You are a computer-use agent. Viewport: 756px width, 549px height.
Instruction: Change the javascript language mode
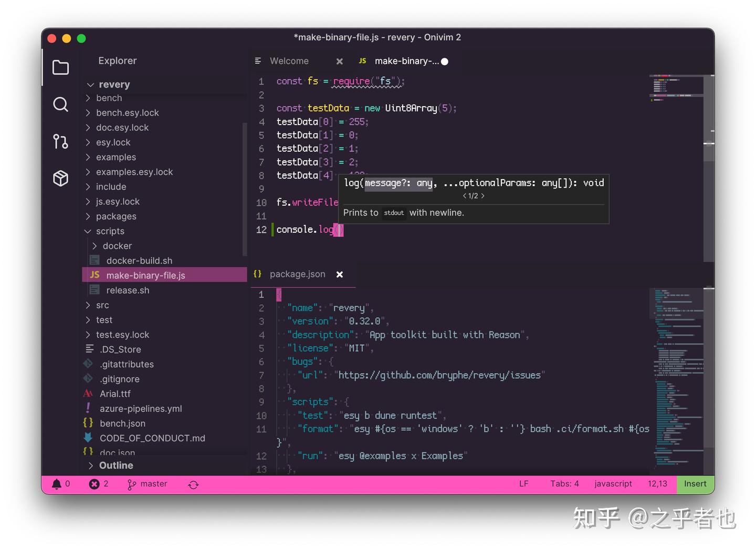tap(613, 484)
